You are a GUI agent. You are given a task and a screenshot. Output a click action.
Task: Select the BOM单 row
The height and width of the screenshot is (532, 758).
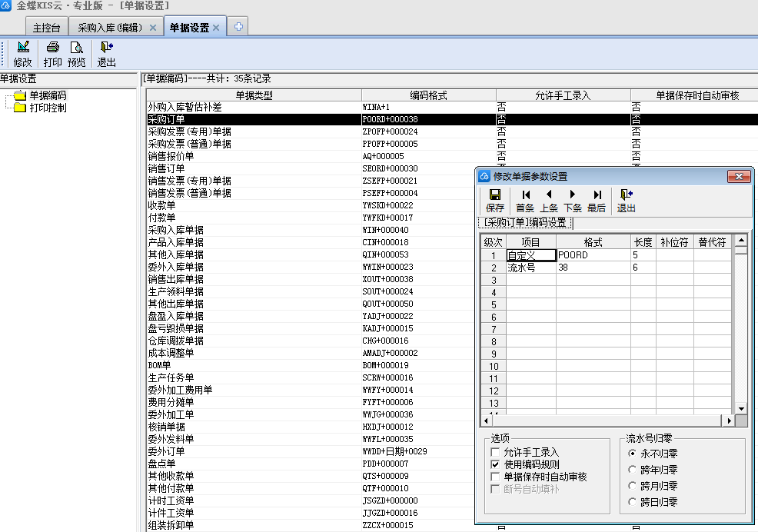click(x=311, y=365)
